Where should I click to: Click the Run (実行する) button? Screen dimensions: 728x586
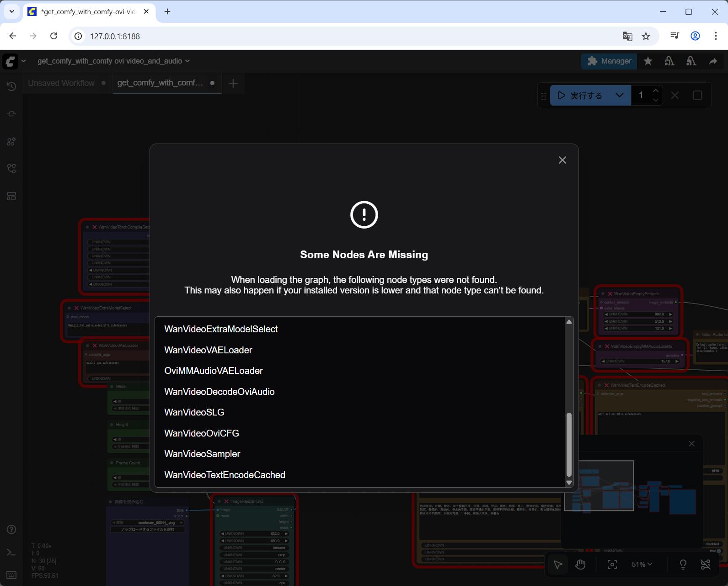pyautogui.click(x=579, y=96)
